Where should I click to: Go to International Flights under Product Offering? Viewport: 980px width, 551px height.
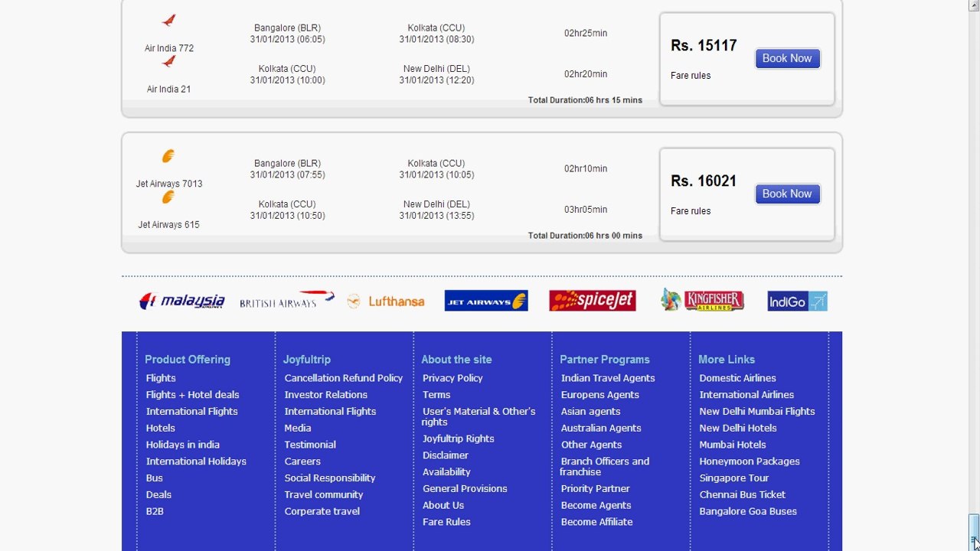[x=192, y=412]
